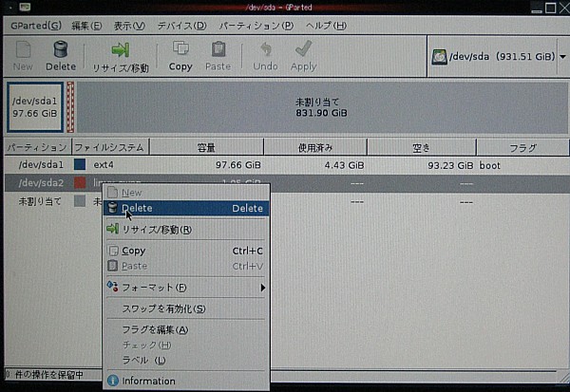Click the 件の操作を保留中 status bar text

point(49,375)
